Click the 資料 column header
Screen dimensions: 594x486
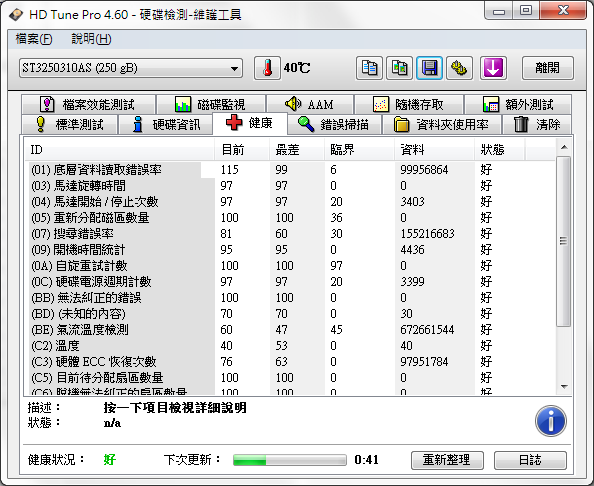click(435, 150)
